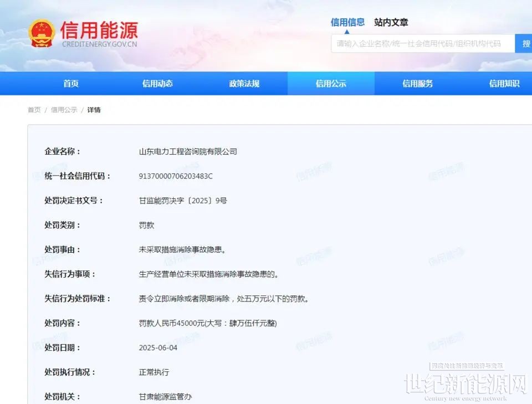Open the 信用动态 navigation item
The height and width of the screenshot is (404, 532).
[157, 84]
